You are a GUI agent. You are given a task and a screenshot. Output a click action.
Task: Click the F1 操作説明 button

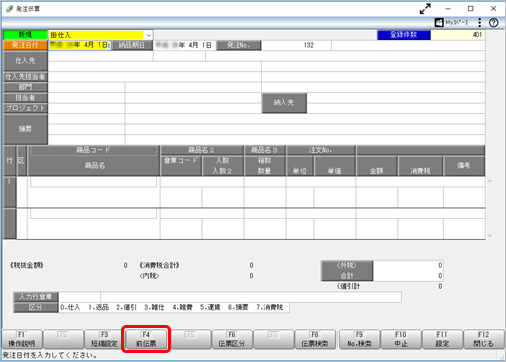point(22,339)
